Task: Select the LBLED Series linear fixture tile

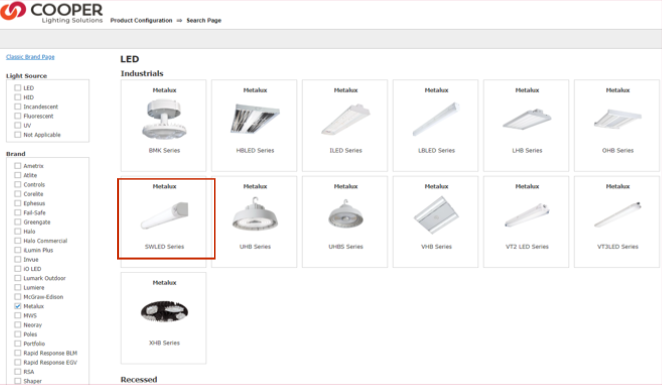Action: 436,125
